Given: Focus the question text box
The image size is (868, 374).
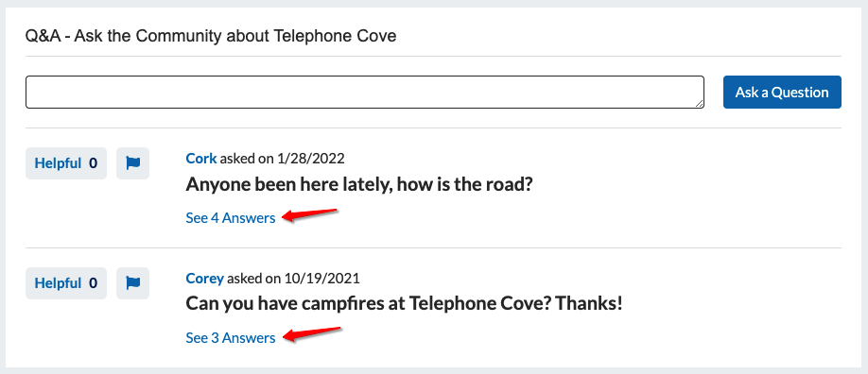Looking at the screenshot, I should [x=365, y=92].
